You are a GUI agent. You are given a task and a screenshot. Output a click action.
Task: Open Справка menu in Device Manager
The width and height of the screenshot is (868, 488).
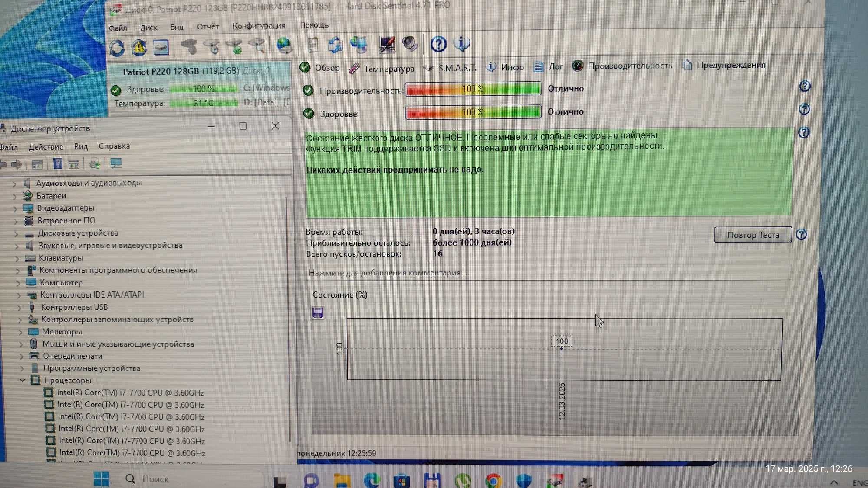114,146
